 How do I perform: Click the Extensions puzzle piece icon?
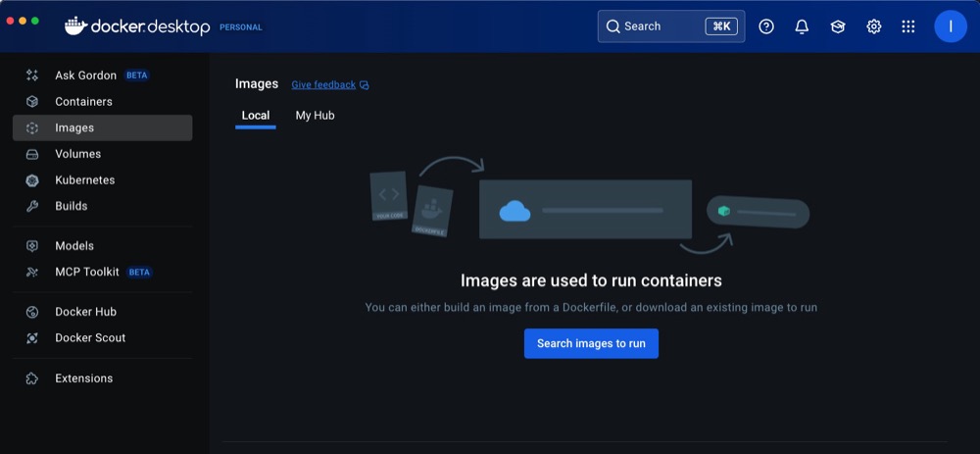(32, 378)
